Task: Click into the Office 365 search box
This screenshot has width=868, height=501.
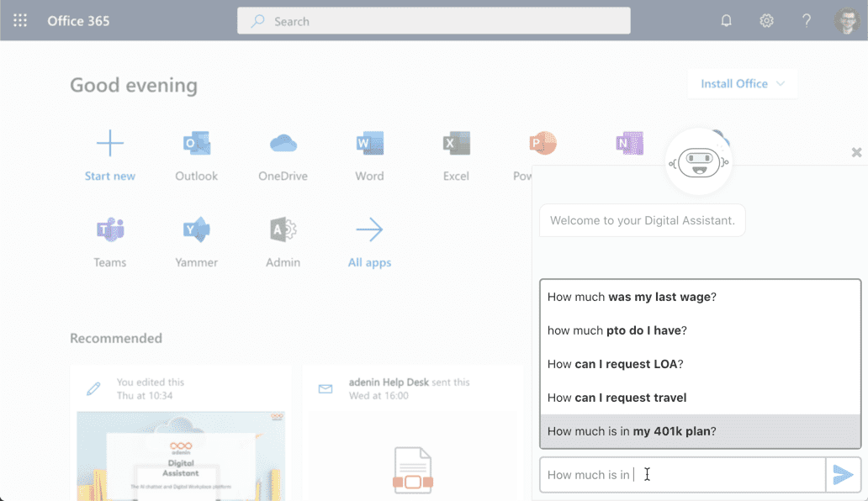Action: click(x=434, y=21)
